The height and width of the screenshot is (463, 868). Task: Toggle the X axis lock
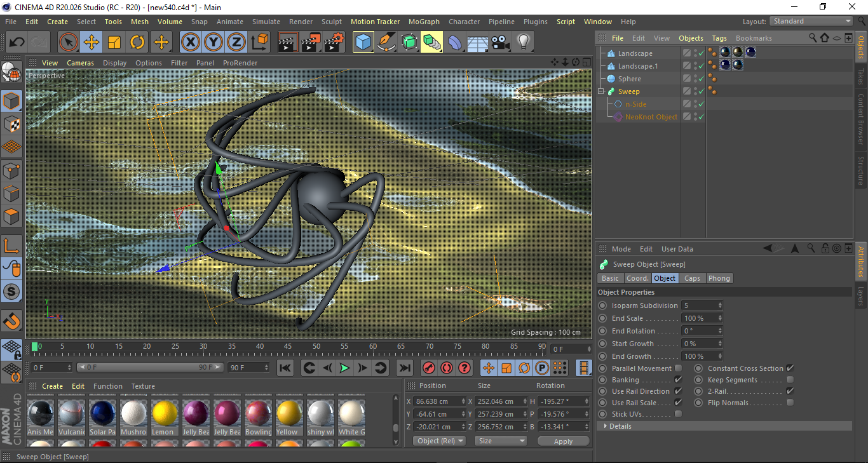pos(190,43)
